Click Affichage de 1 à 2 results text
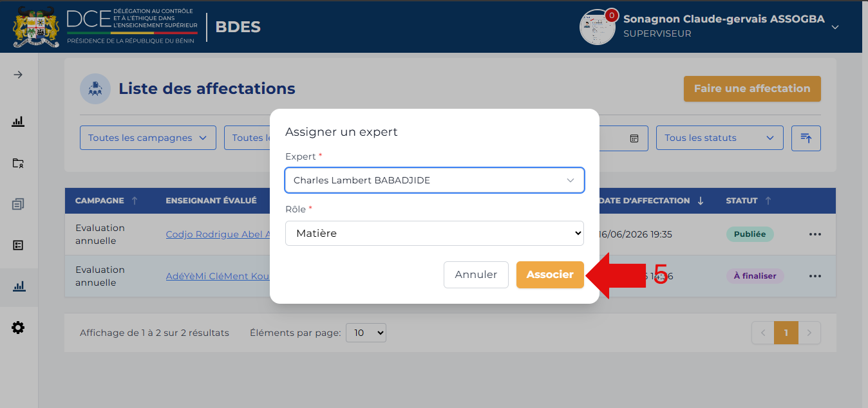The width and height of the screenshot is (868, 408). (155, 333)
